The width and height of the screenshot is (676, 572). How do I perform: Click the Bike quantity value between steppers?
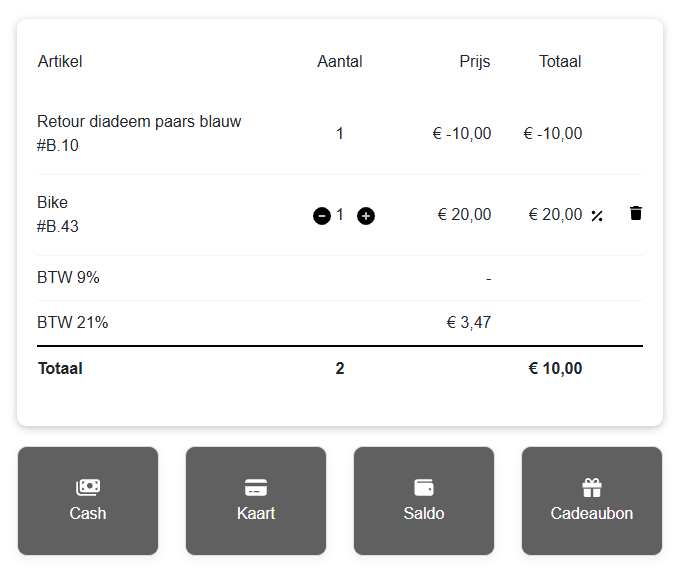340,214
